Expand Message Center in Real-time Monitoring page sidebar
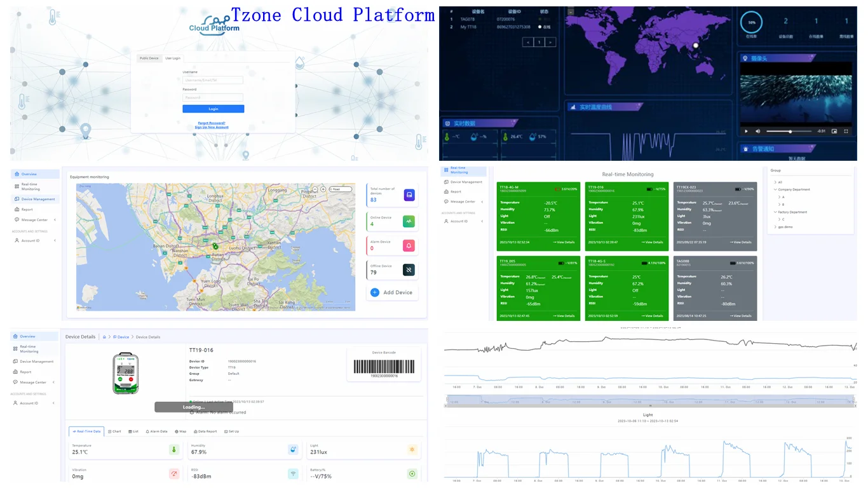The width and height of the screenshot is (868, 488). [463, 201]
